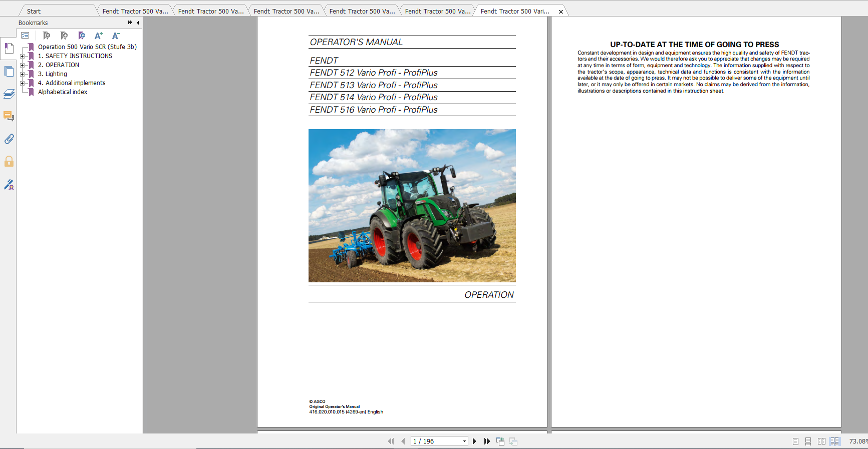This screenshot has width=868, height=449.
Task: Click the UP-TO-DATE AT THE TIME heading
Action: click(x=694, y=45)
